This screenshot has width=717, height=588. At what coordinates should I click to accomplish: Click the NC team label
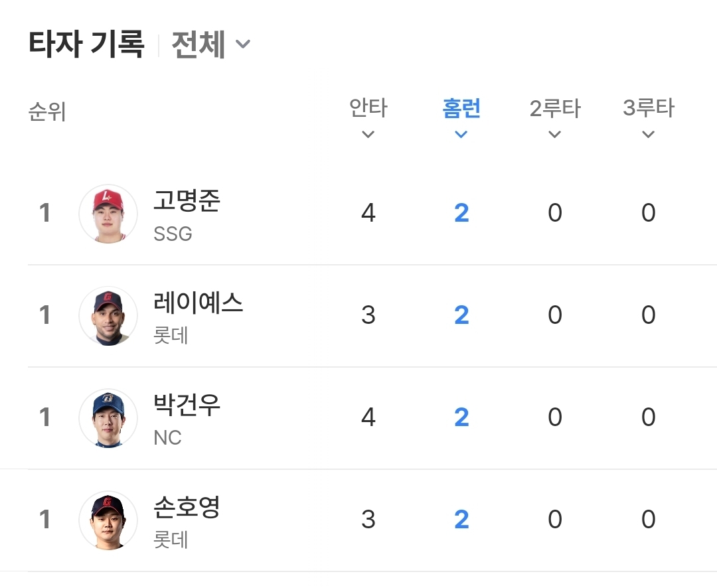(167, 438)
